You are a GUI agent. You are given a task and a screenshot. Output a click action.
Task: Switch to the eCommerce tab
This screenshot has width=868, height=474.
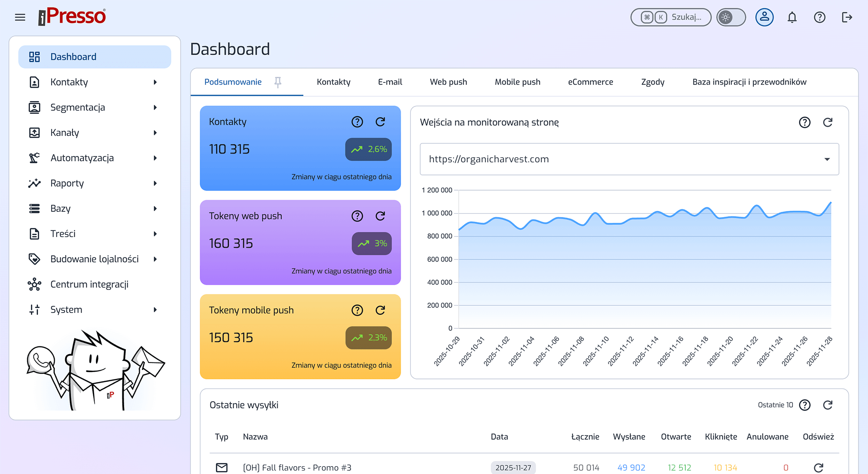[x=590, y=82]
